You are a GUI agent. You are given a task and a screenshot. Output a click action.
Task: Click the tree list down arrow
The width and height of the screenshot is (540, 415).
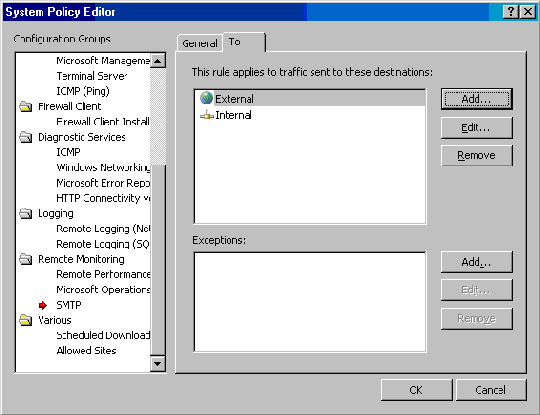click(x=158, y=364)
